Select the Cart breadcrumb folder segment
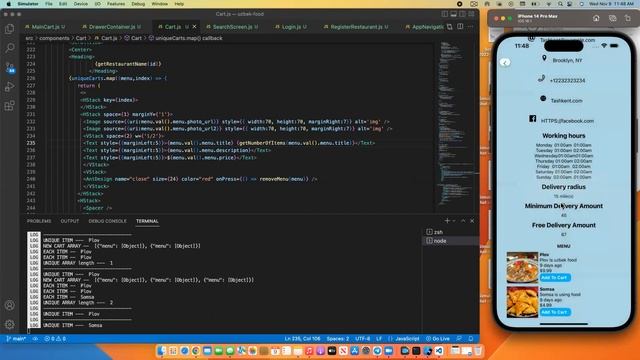The height and width of the screenshot is (360, 640). [81, 38]
